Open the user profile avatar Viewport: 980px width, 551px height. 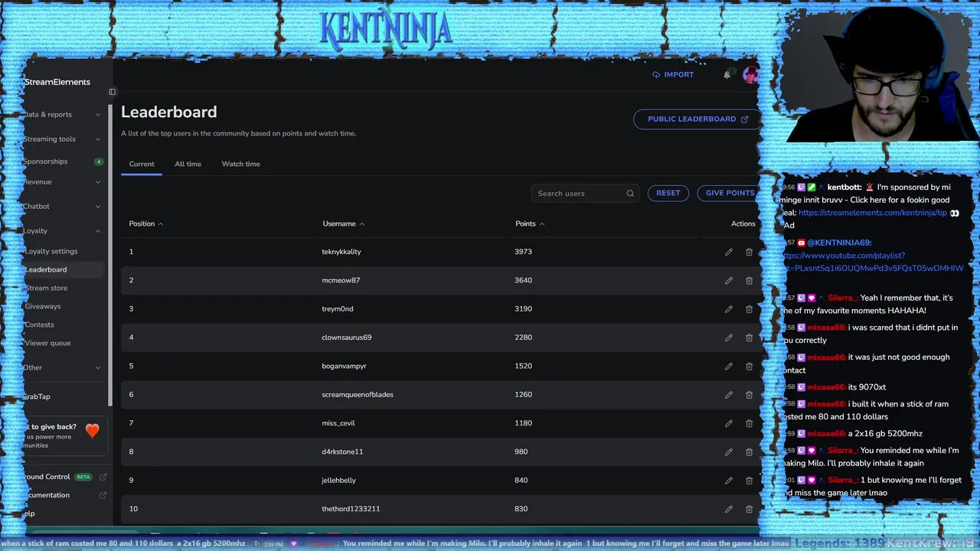[x=750, y=75]
